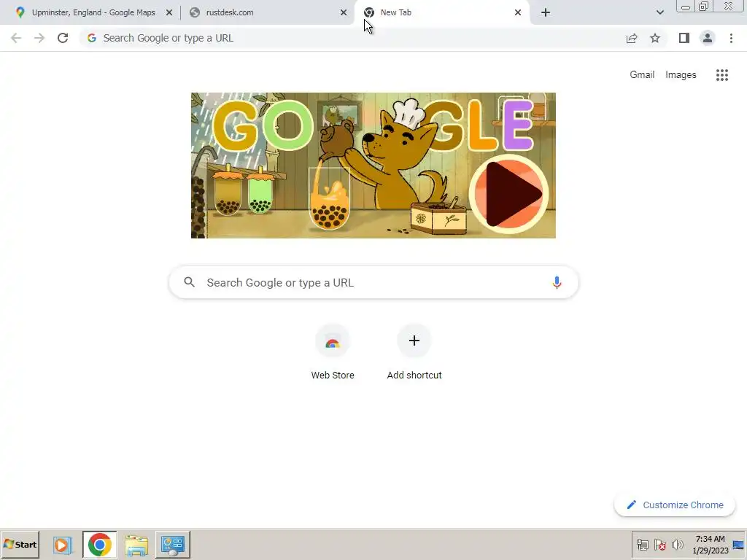
Task: Open a new tab with plus button
Action: pos(546,12)
